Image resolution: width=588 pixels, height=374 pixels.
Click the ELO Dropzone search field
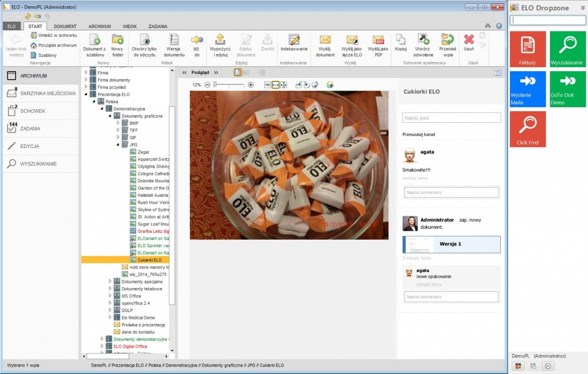(x=547, y=20)
